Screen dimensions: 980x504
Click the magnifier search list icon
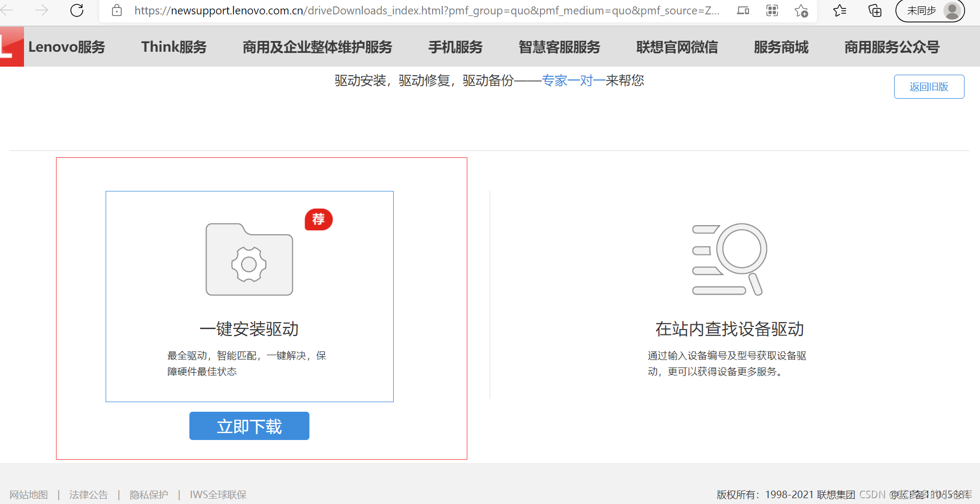729,259
